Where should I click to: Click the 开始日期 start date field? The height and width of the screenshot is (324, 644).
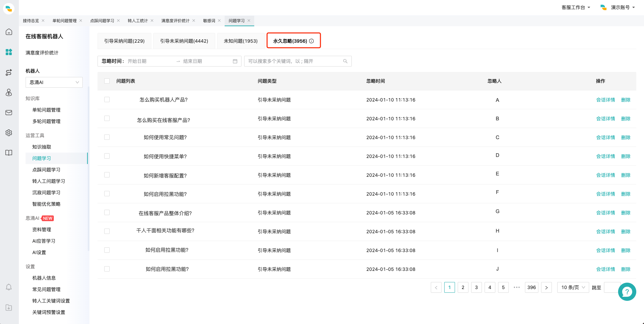(150, 61)
